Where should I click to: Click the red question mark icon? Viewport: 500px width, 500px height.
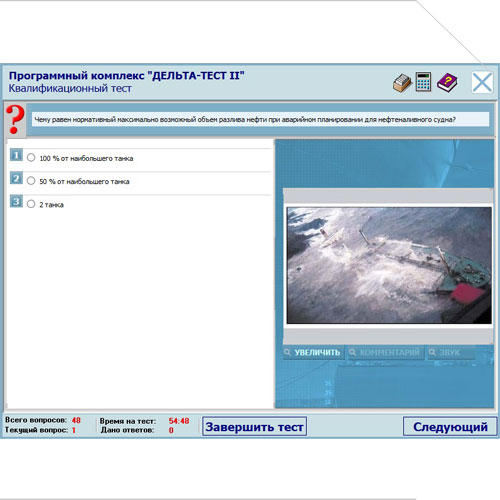click(x=15, y=120)
